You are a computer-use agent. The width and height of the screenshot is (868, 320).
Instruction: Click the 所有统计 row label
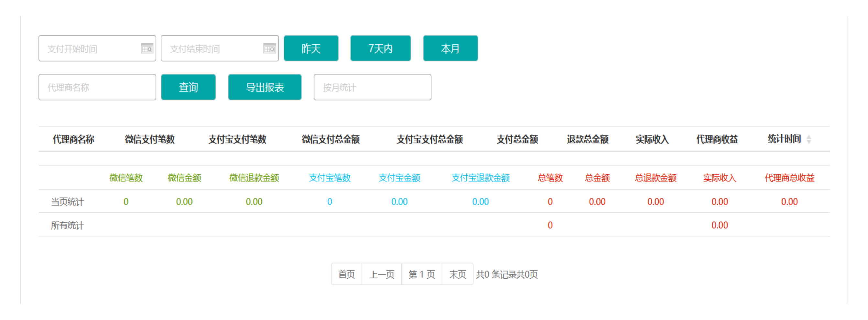[x=67, y=225]
